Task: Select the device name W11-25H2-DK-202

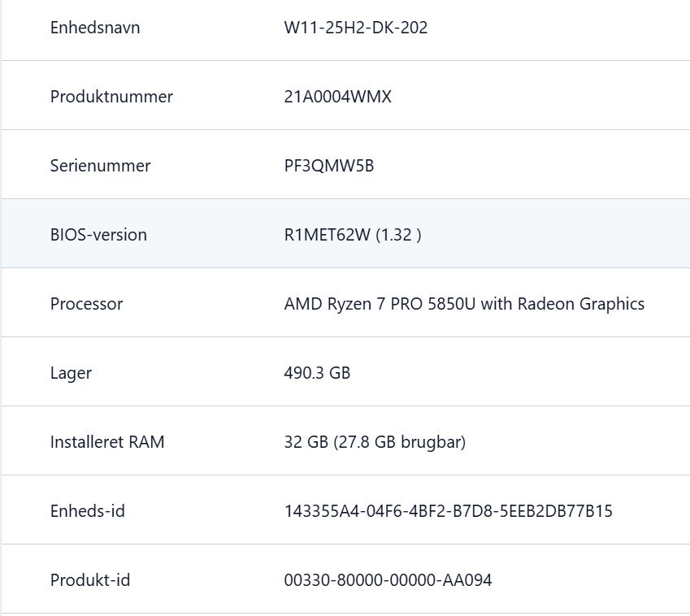Action: (x=356, y=28)
